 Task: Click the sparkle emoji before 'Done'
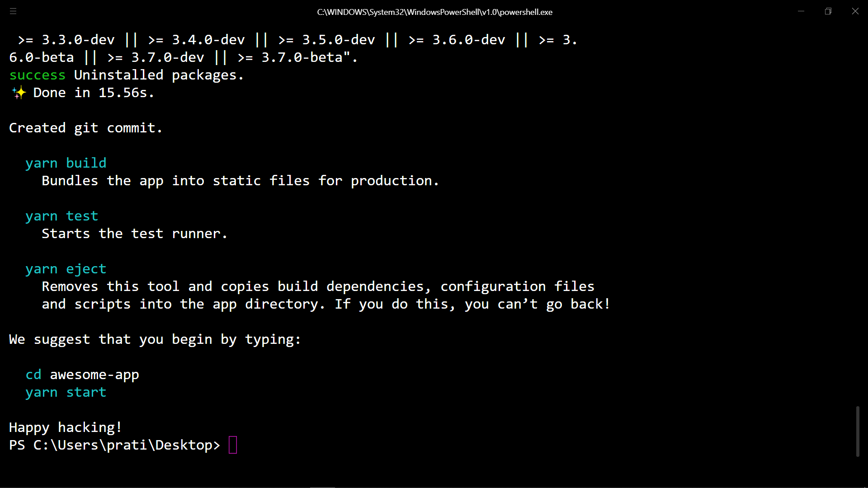pos(19,93)
